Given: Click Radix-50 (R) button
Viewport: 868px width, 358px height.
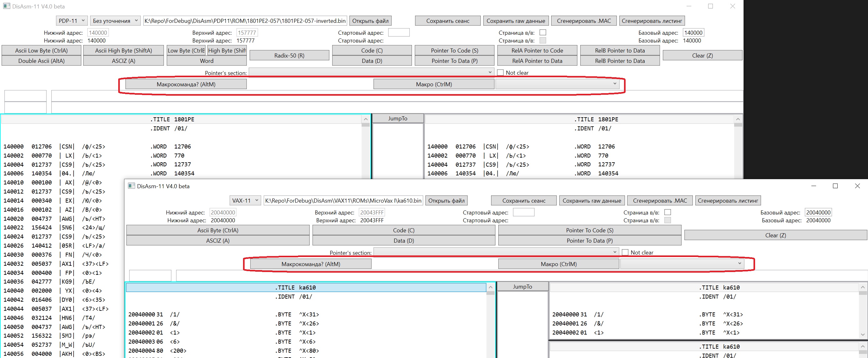Looking at the screenshot, I should [289, 56].
